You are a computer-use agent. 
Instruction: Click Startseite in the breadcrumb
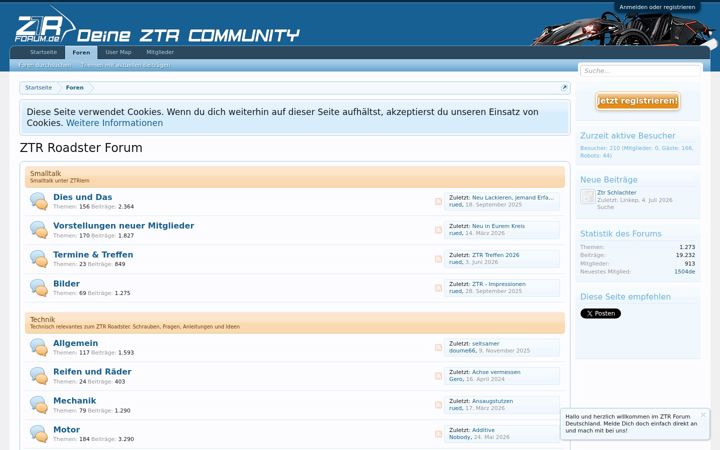point(39,88)
